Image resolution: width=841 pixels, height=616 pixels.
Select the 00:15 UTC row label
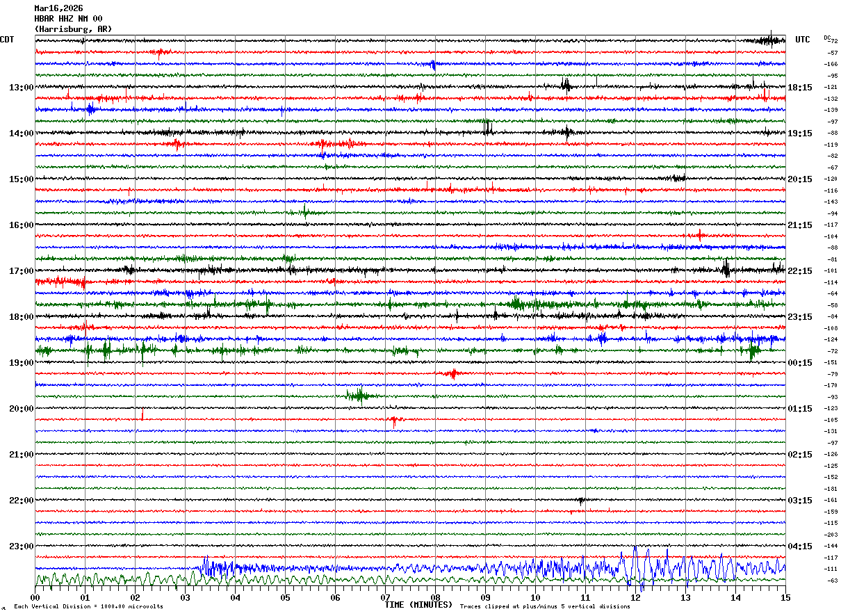pos(799,363)
